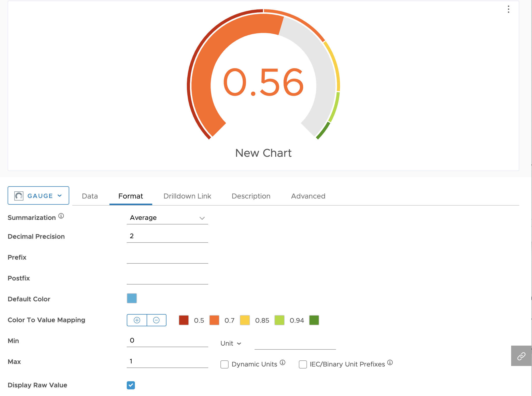Image resolution: width=532 pixels, height=396 pixels.
Task: Expand the gauge chart type dropdown
Action: (x=38, y=196)
